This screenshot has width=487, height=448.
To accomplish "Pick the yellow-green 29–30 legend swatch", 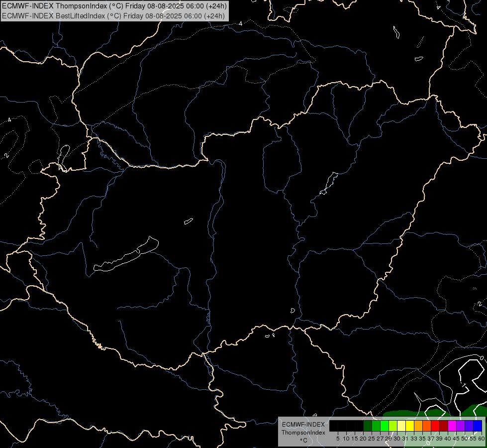I will [x=393, y=426].
